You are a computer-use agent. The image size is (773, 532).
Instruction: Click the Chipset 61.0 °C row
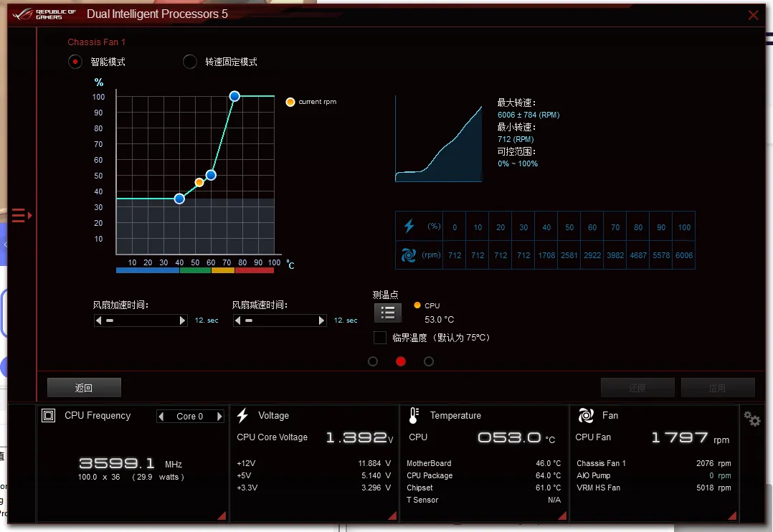pos(483,488)
